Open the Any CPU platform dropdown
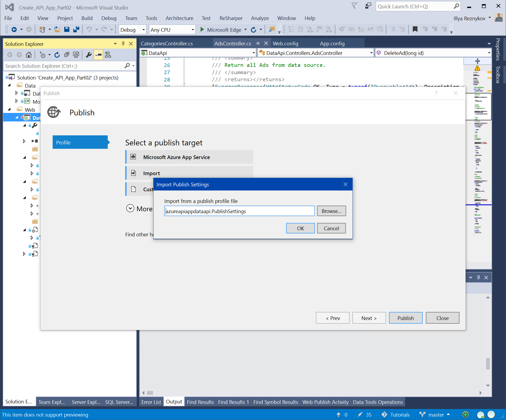 point(193,30)
